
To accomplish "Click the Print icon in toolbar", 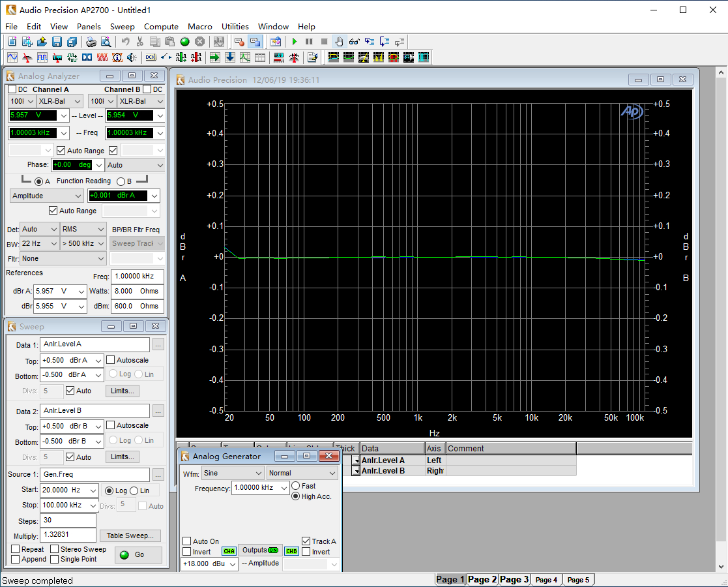I will coord(91,41).
